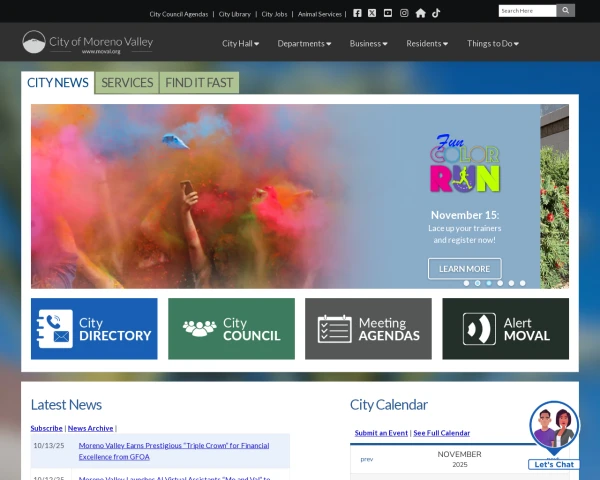
Task: Switch to the City News tab
Action: [58, 83]
